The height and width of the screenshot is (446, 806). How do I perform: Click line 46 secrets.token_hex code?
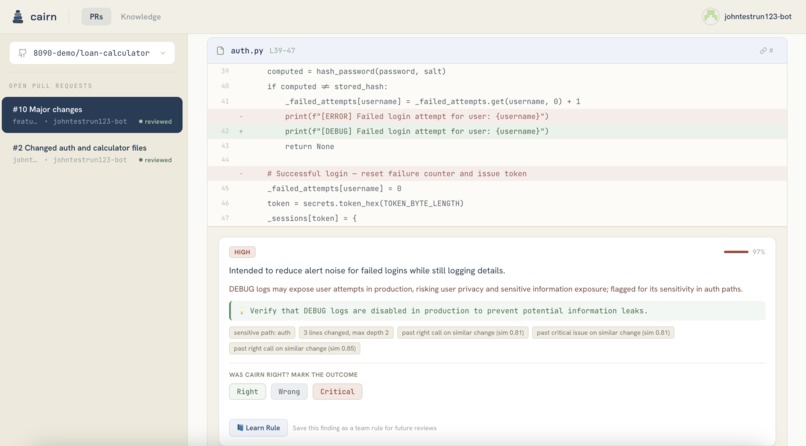[365, 203]
